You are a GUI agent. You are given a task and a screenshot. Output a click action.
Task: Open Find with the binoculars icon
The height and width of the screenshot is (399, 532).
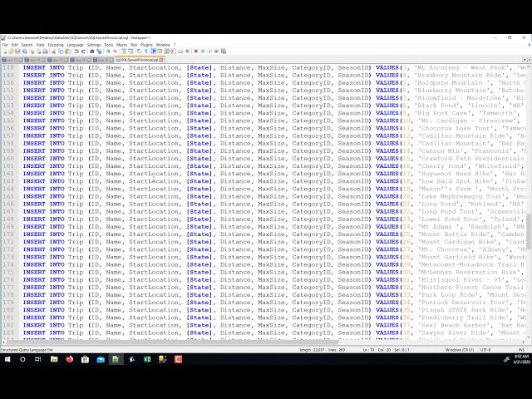click(x=92, y=52)
